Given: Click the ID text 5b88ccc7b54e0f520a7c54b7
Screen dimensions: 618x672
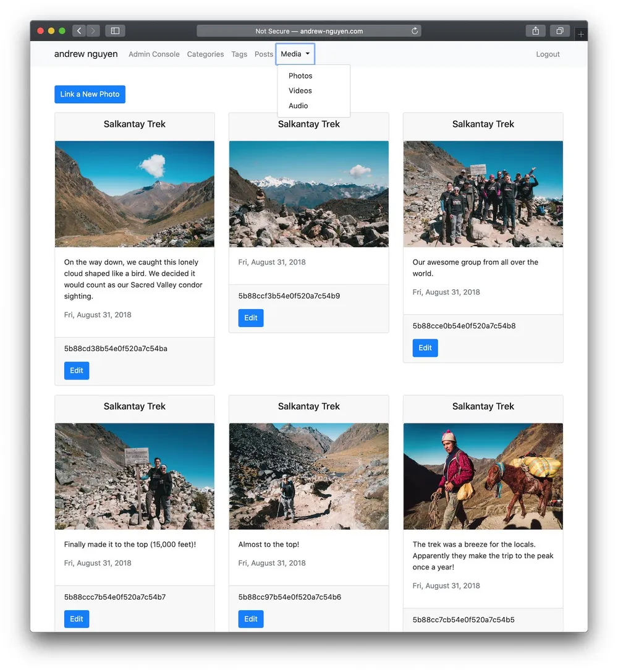Looking at the screenshot, I should pyautogui.click(x=115, y=597).
